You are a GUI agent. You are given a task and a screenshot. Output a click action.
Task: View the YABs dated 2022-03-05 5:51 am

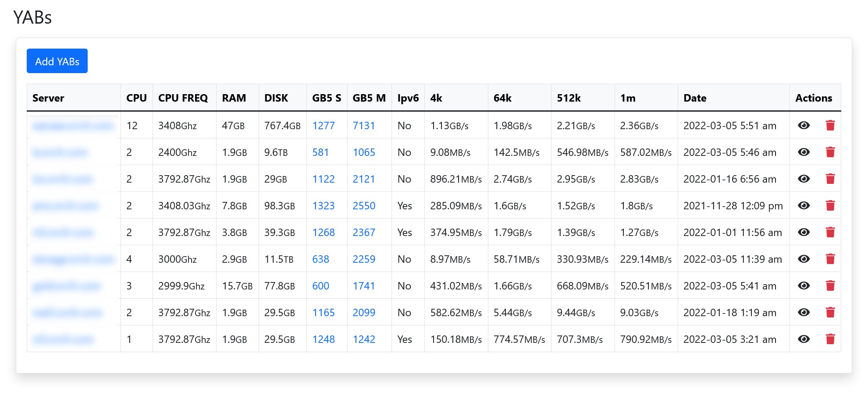(x=804, y=126)
